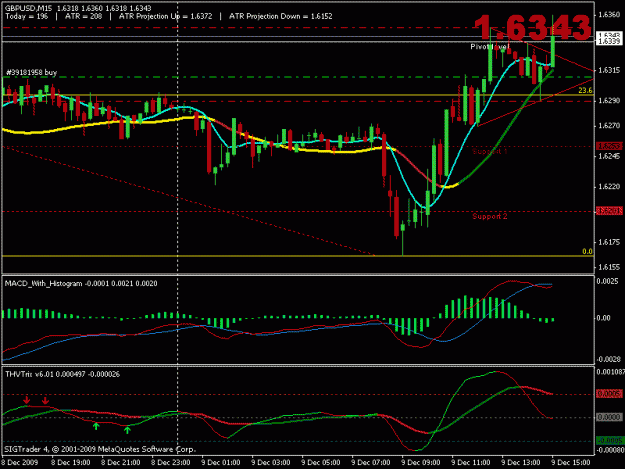Click the green up arrow near 8 Dec 19:00

96,426
